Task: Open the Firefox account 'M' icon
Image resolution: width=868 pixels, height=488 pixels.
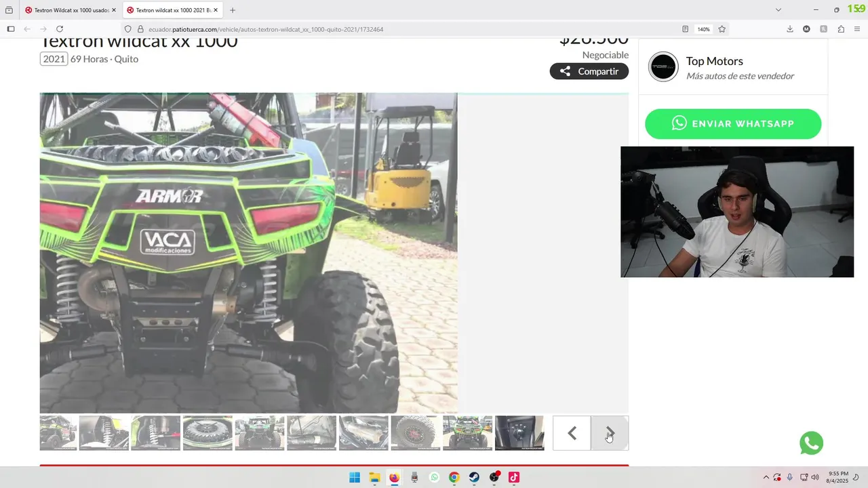Action: 806,29
